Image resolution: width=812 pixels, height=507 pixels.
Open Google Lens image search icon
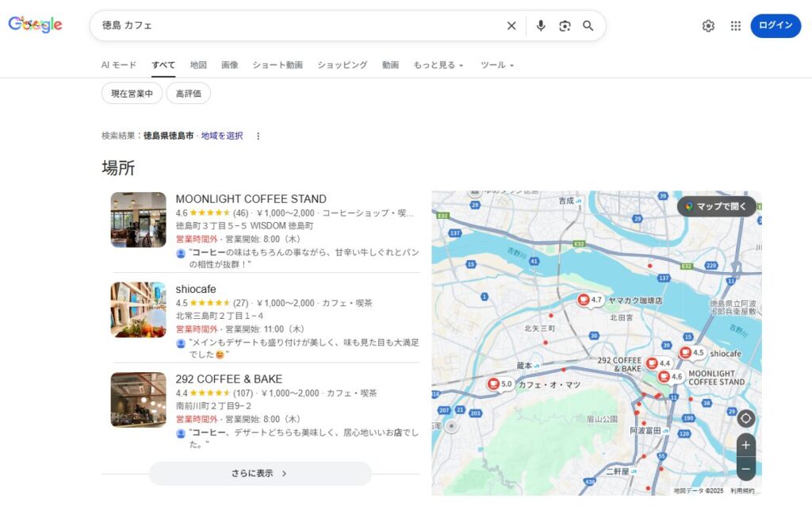click(565, 25)
